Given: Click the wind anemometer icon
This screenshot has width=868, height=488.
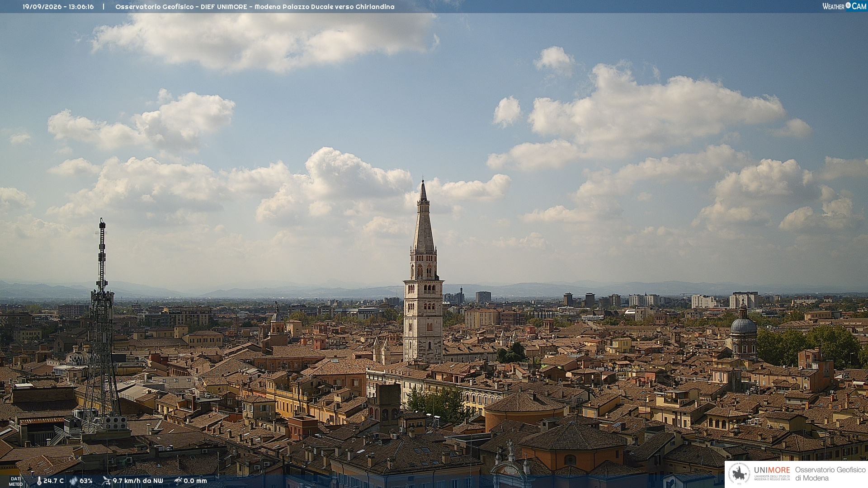Looking at the screenshot, I should pyautogui.click(x=106, y=481).
